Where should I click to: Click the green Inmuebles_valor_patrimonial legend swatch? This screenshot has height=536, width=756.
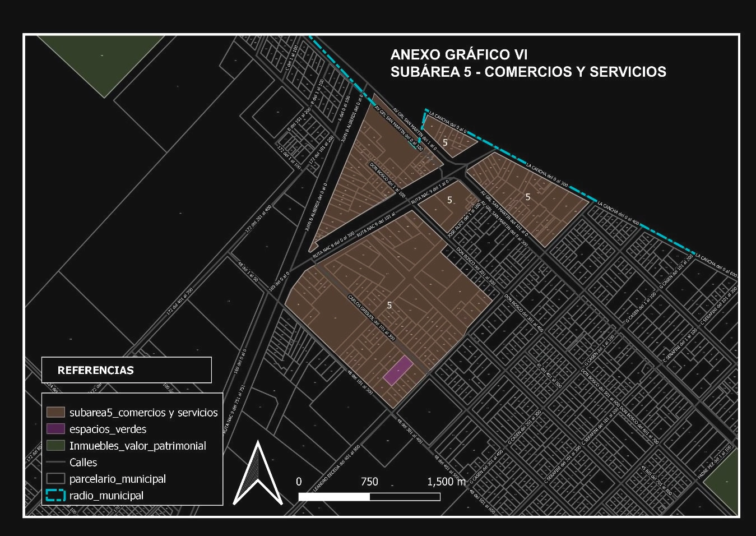(55, 446)
